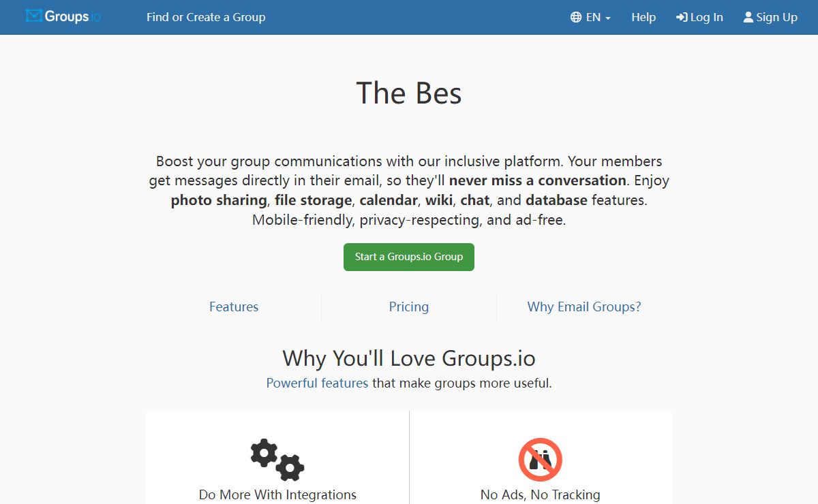Select Do More With Integrations heading
Viewport: 818px width, 504px height.
pyautogui.click(x=277, y=495)
